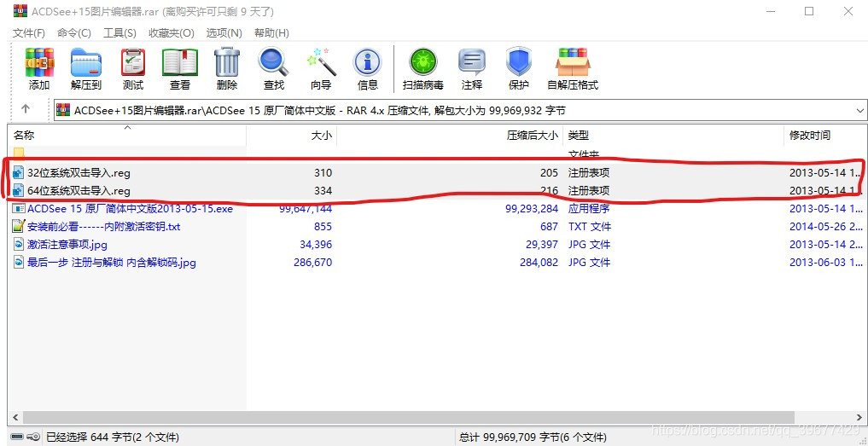Screen dimensions: 868x446
Task: Show archive Info (信息) icon
Action: click(x=368, y=69)
